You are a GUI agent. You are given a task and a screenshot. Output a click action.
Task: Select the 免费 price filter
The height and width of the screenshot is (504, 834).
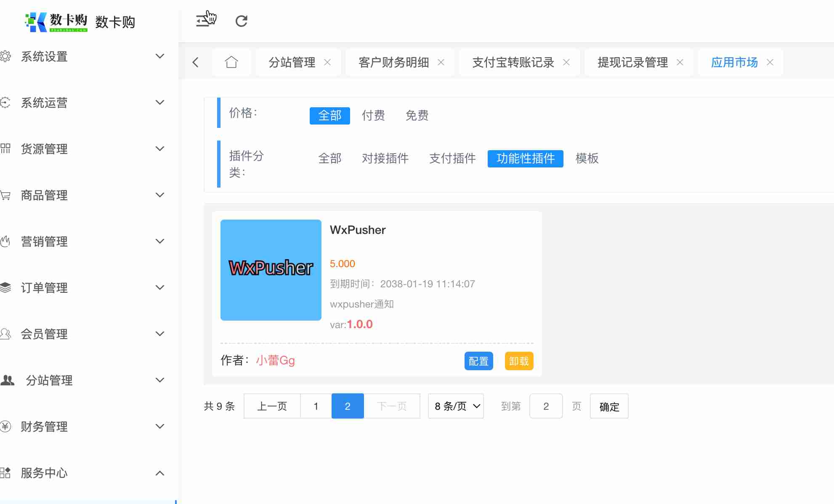(417, 116)
